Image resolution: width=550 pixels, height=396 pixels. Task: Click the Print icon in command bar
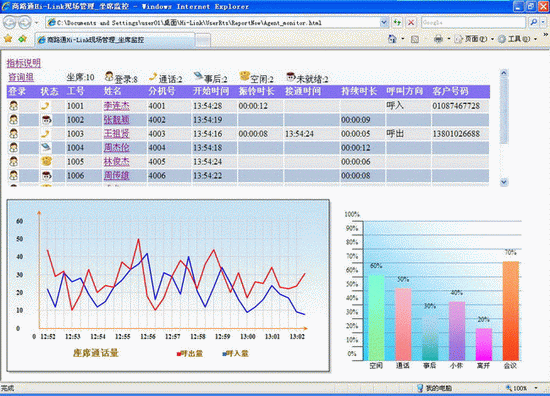(x=438, y=39)
